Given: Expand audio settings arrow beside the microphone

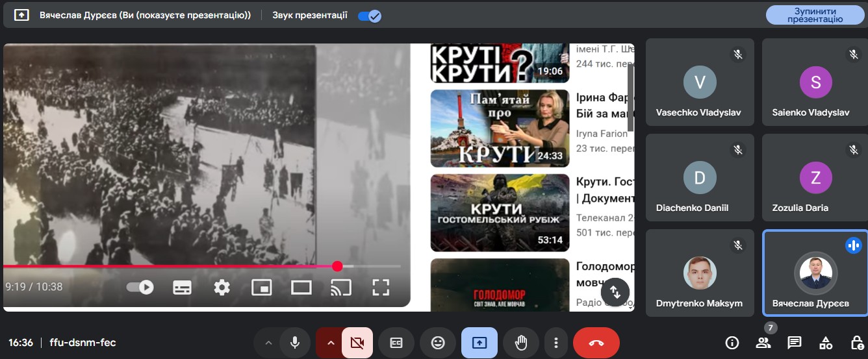Looking at the screenshot, I should [x=267, y=343].
